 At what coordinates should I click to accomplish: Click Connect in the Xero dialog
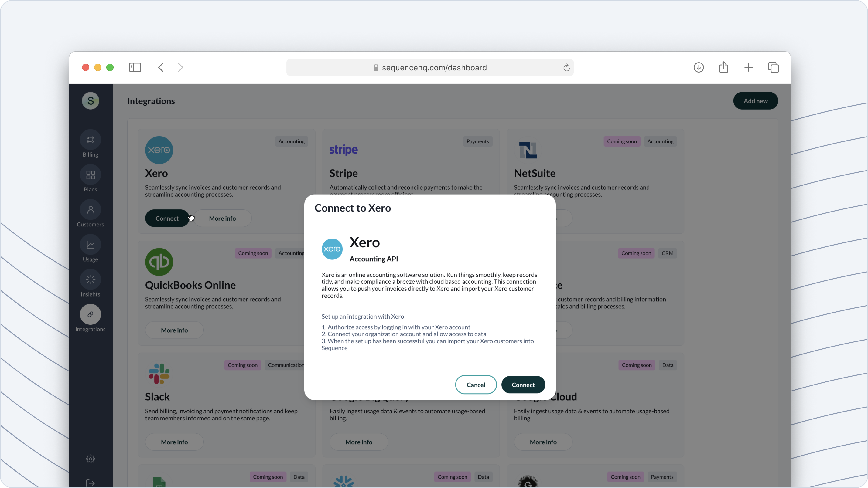pyautogui.click(x=523, y=385)
